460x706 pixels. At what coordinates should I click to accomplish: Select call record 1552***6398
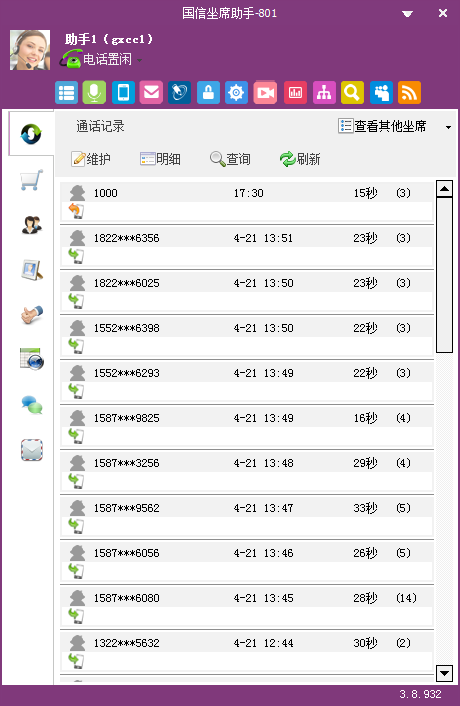coord(247,337)
